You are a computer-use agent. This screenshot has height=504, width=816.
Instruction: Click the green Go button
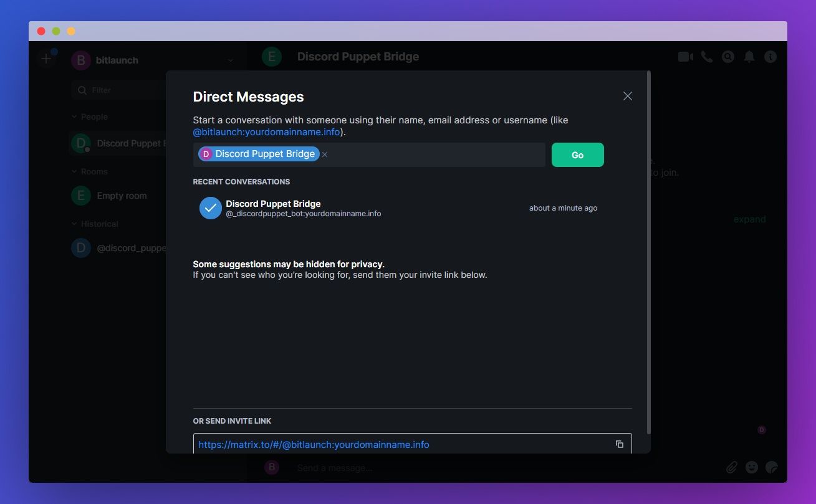(x=577, y=155)
